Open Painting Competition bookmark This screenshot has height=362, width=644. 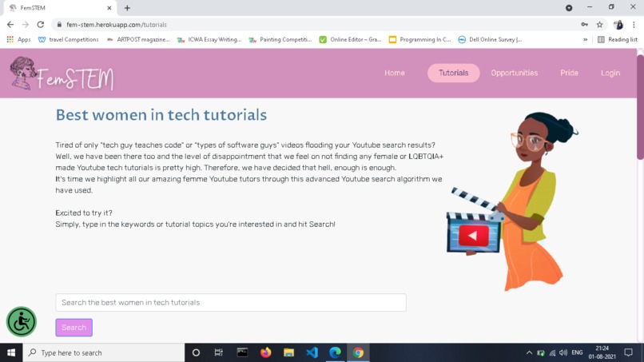point(280,39)
